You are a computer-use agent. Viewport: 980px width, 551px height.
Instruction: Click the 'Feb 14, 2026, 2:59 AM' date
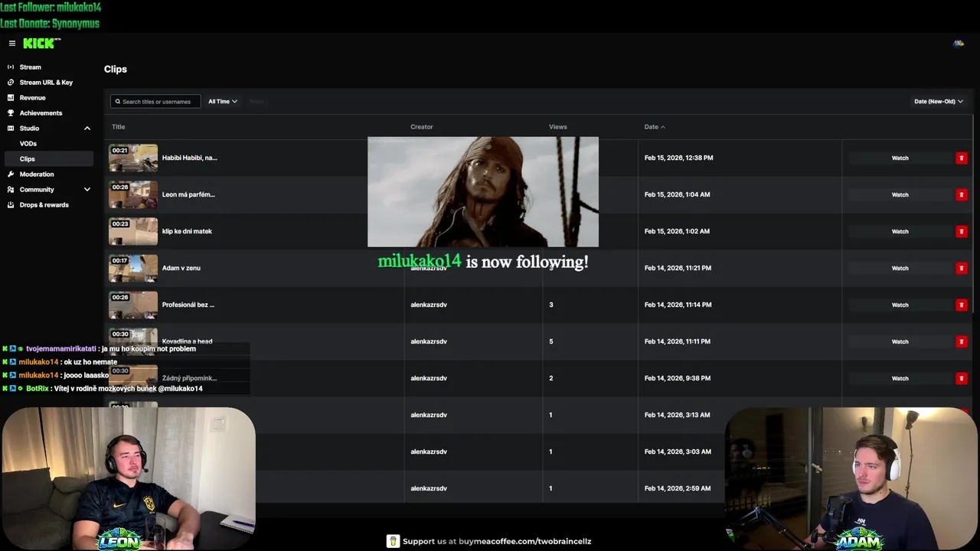coord(677,488)
